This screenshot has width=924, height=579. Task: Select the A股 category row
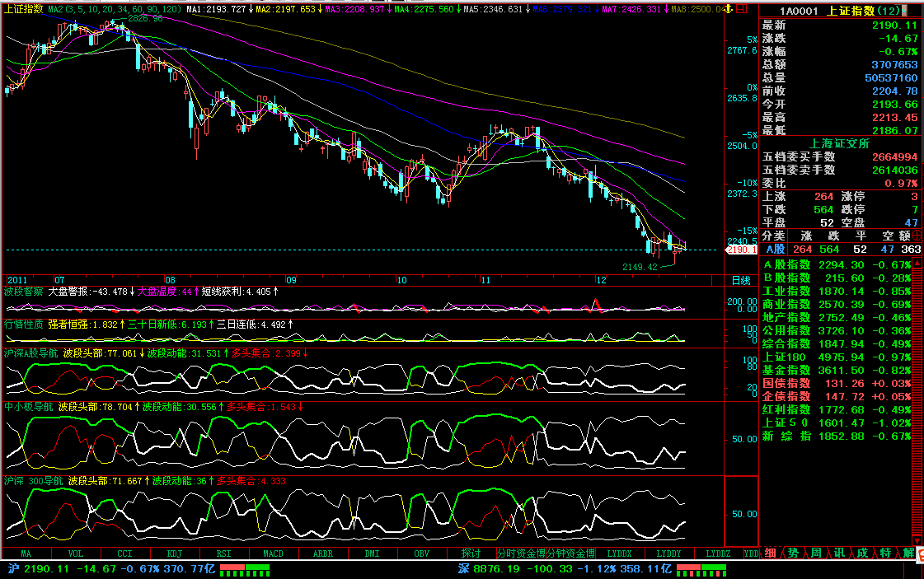841,250
